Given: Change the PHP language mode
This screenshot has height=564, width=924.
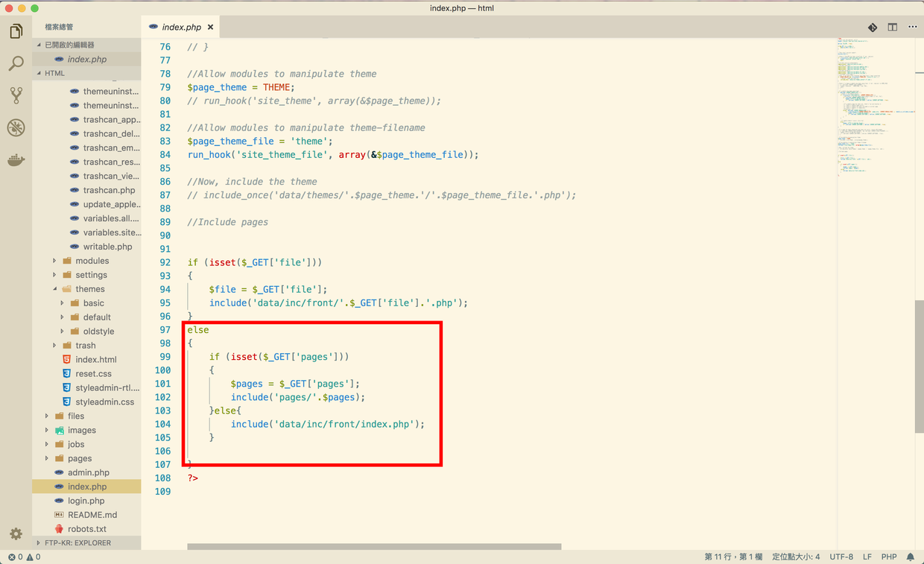Looking at the screenshot, I should click(x=888, y=557).
